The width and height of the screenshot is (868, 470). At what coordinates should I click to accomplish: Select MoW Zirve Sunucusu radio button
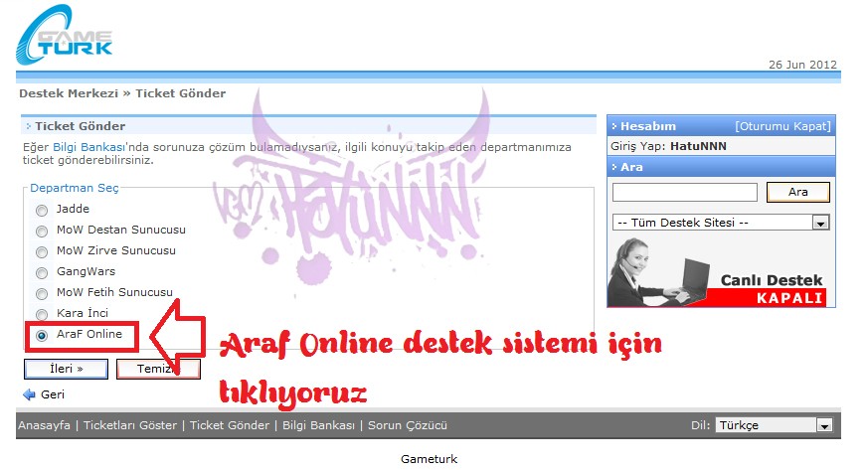coord(42,252)
